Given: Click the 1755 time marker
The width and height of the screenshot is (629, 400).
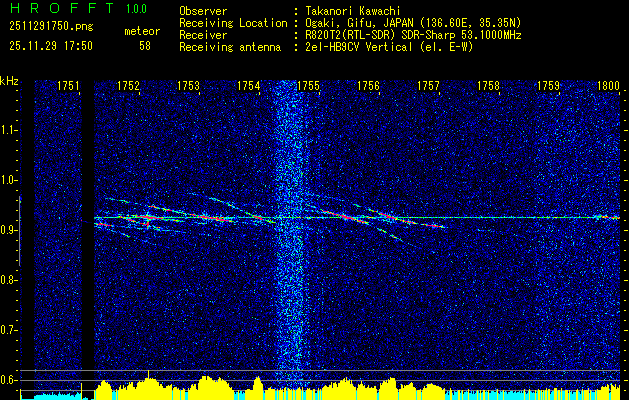Looking at the screenshot, I should [308, 85].
